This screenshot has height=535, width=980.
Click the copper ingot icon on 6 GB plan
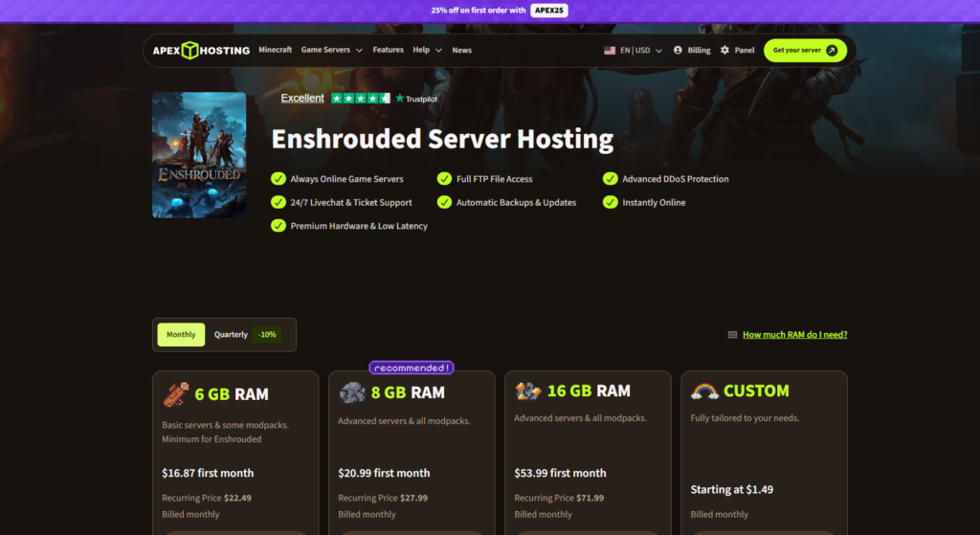click(176, 394)
